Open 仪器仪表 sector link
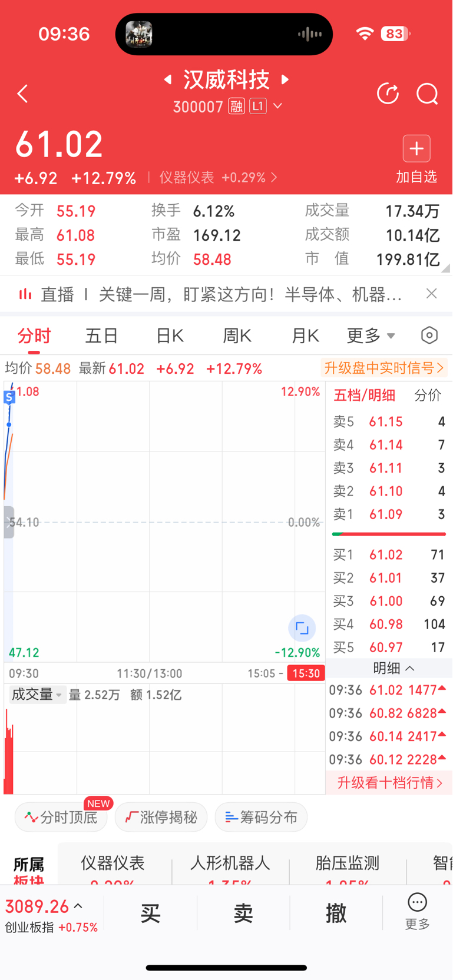This screenshot has width=453, height=980. (x=218, y=178)
